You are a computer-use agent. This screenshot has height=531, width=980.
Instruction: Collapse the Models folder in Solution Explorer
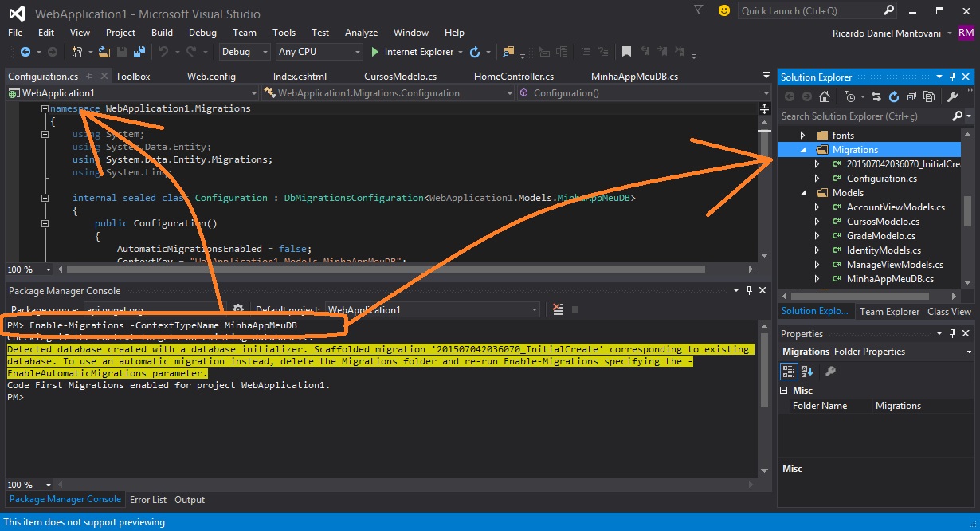(x=803, y=193)
